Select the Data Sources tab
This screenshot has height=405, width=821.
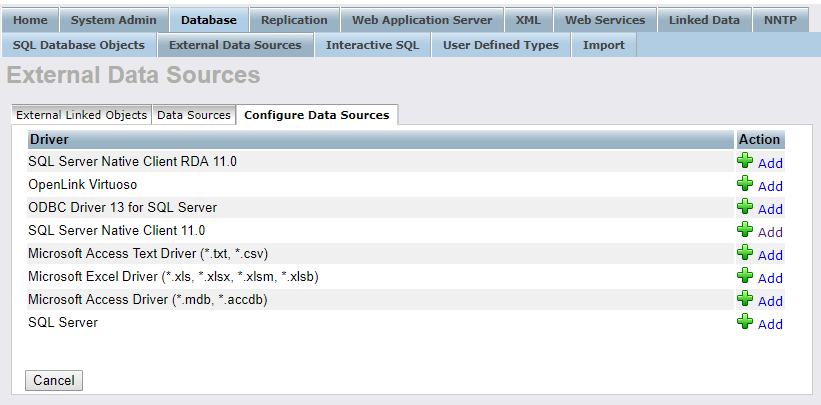(x=194, y=115)
